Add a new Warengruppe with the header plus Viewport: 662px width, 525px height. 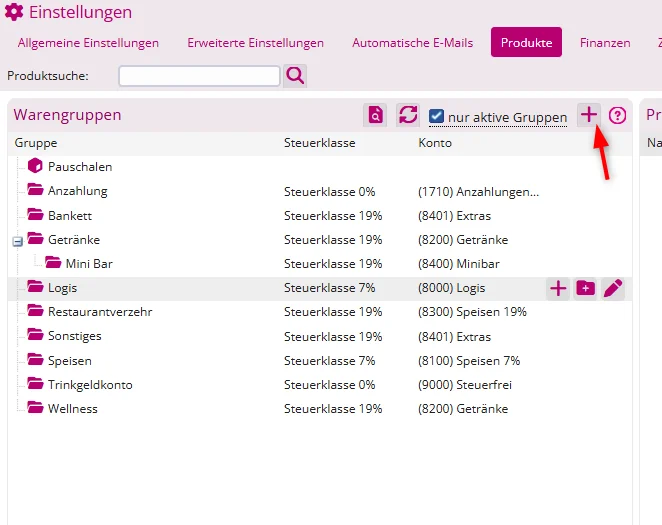pos(589,114)
